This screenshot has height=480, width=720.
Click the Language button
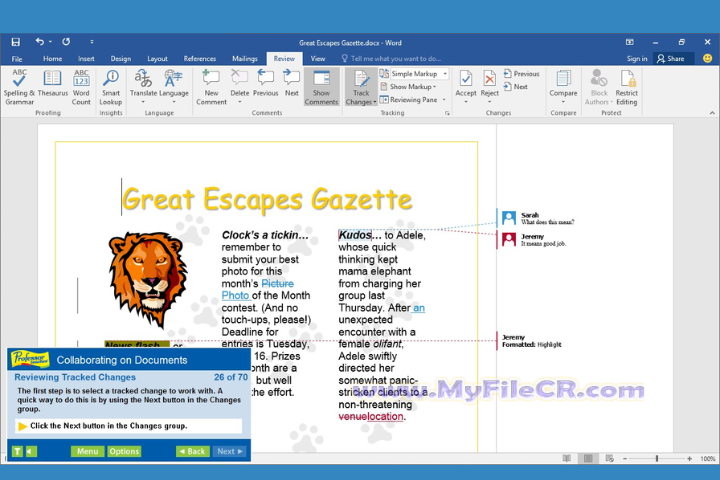click(x=174, y=87)
